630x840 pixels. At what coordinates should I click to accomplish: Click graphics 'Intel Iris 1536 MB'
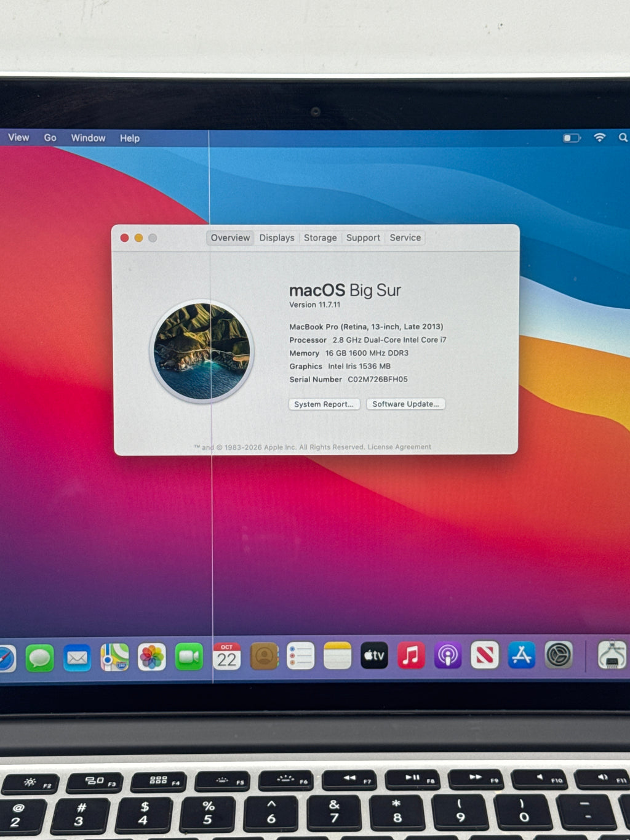pos(359,366)
